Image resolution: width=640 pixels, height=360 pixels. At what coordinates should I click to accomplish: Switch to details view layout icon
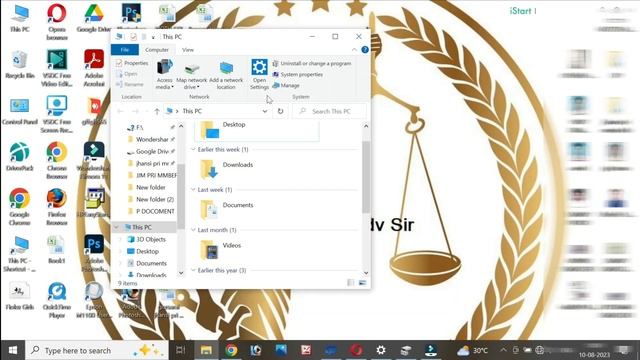click(x=351, y=283)
